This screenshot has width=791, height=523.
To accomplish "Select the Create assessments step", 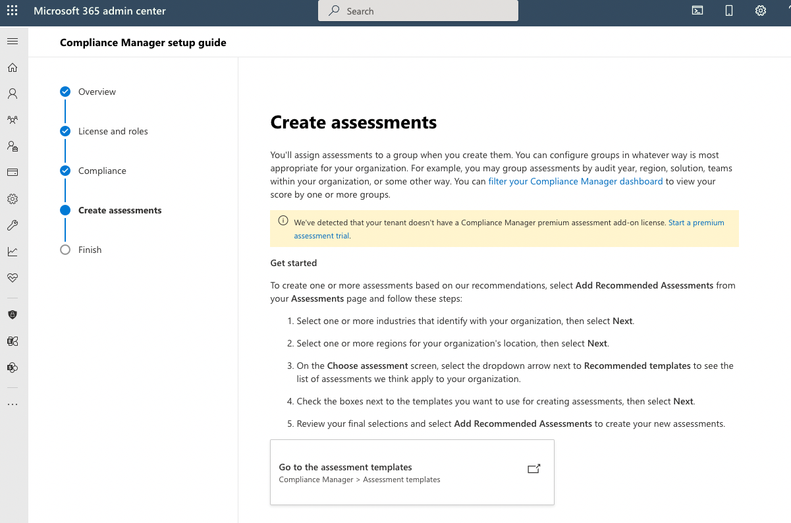I will [x=120, y=210].
